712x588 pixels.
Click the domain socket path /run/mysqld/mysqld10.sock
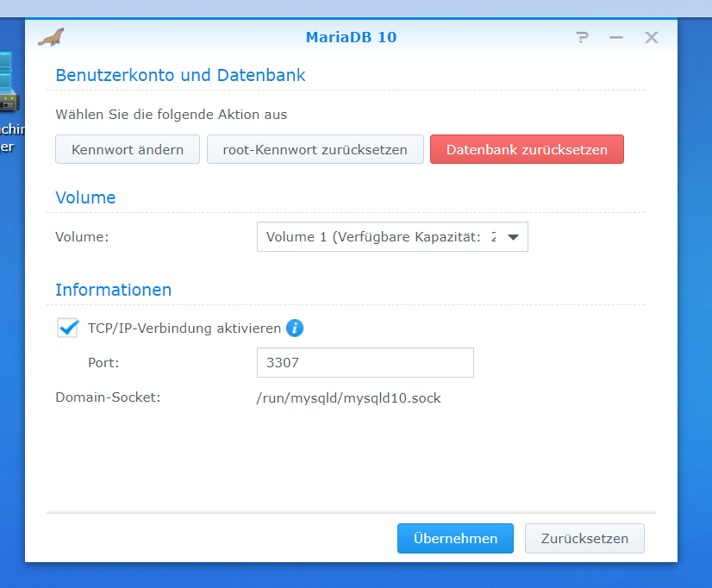coord(349,398)
